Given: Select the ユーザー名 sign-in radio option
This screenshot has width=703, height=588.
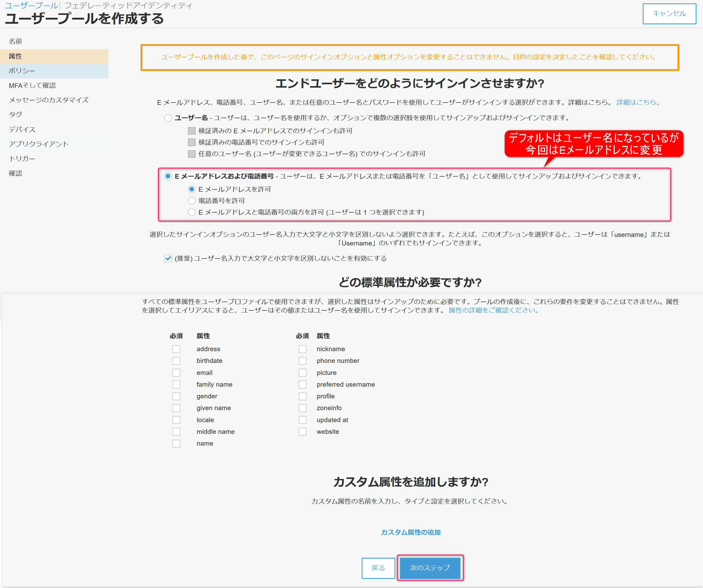Looking at the screenshot, I should tap(168, 118).
